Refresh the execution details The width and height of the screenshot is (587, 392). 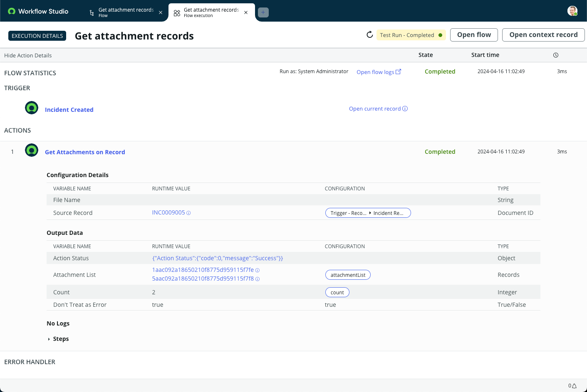point(369,35)
